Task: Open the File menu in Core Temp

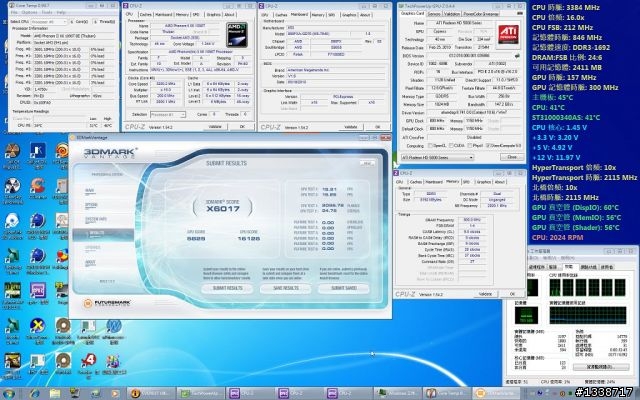Action: click(14, 13)
